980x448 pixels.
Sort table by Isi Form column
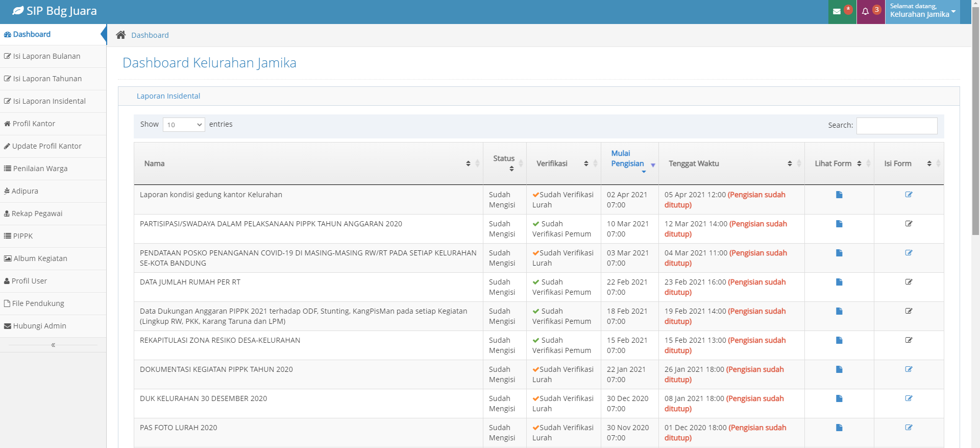909,163
